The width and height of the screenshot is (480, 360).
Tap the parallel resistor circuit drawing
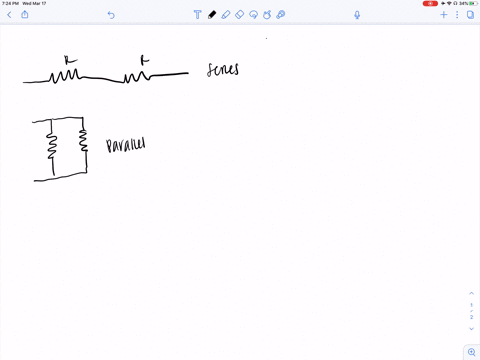click(60, 149)
